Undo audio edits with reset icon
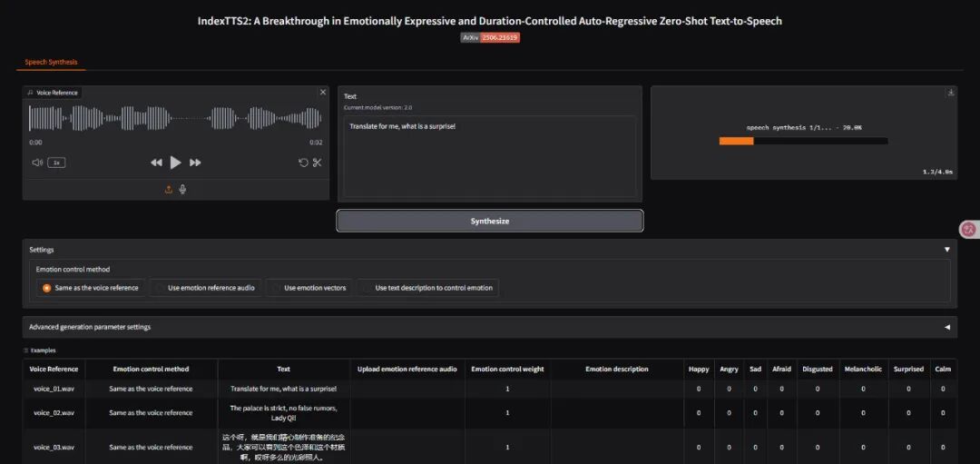Viewport: 980px width, 464px height. (303, 163)
